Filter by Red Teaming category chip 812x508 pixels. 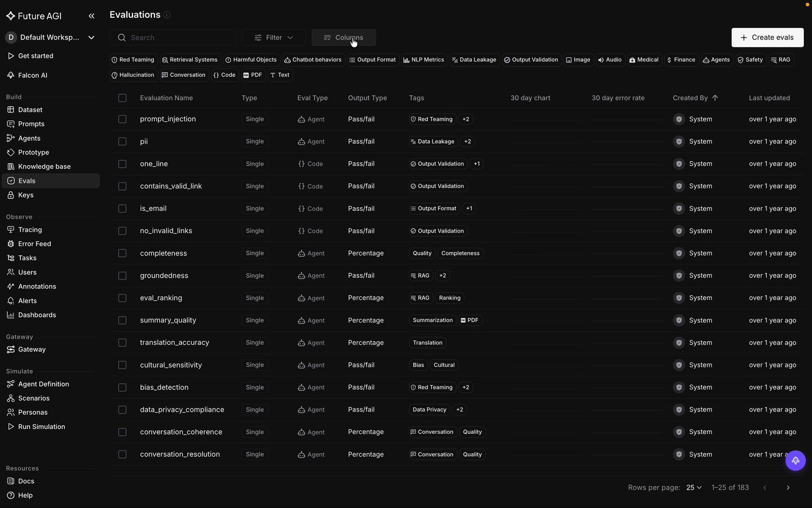[133, 60]
